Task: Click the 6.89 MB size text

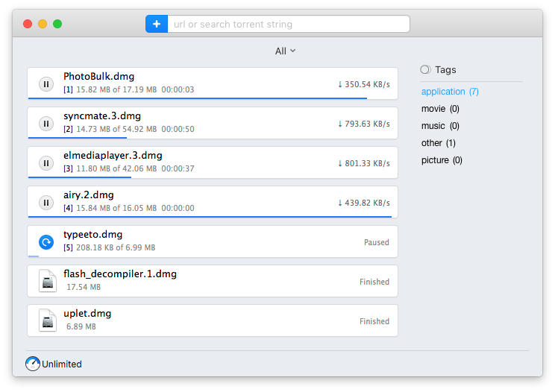Action: tap(81, 326)
